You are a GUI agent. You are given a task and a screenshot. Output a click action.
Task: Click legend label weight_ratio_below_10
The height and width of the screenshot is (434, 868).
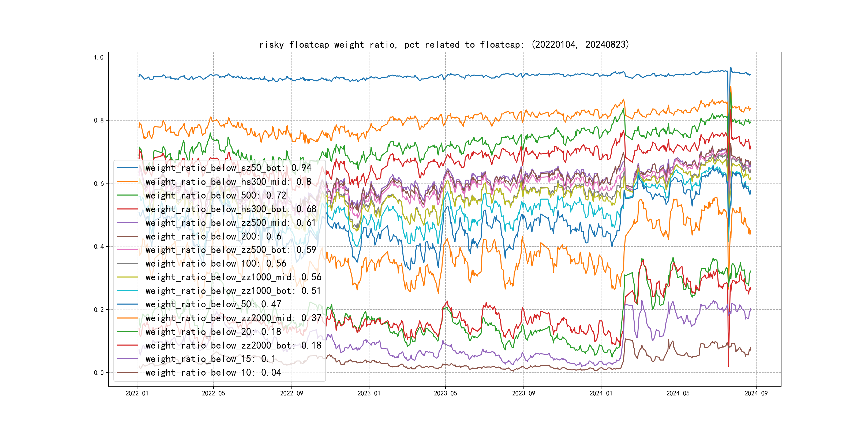213,372
